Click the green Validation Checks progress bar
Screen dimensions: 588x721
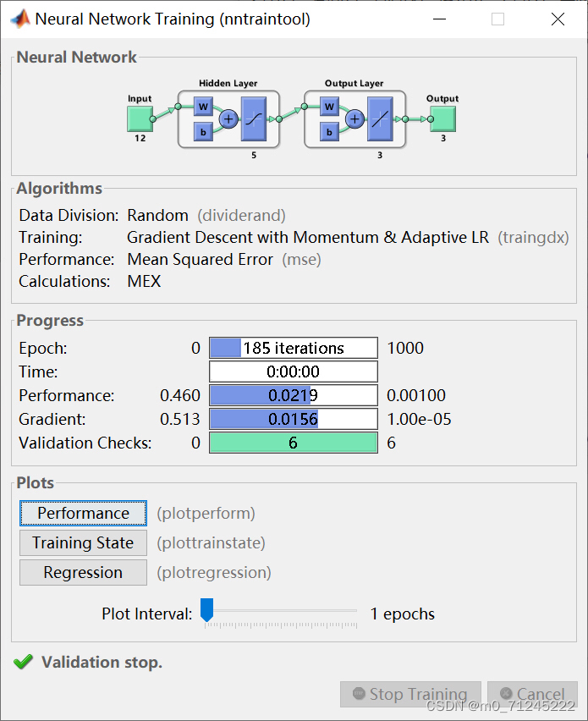tap(293, 442)
